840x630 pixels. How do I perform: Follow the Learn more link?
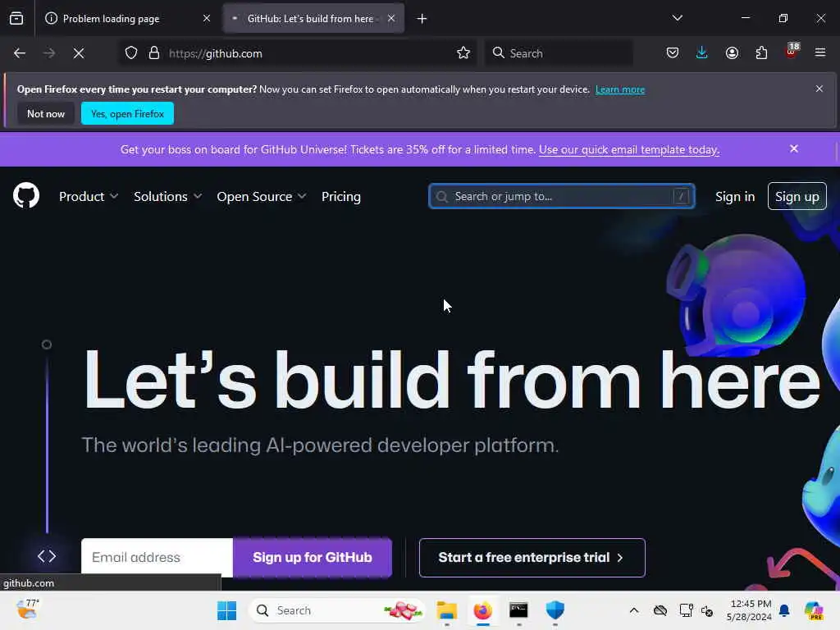(x=620, y=89)
